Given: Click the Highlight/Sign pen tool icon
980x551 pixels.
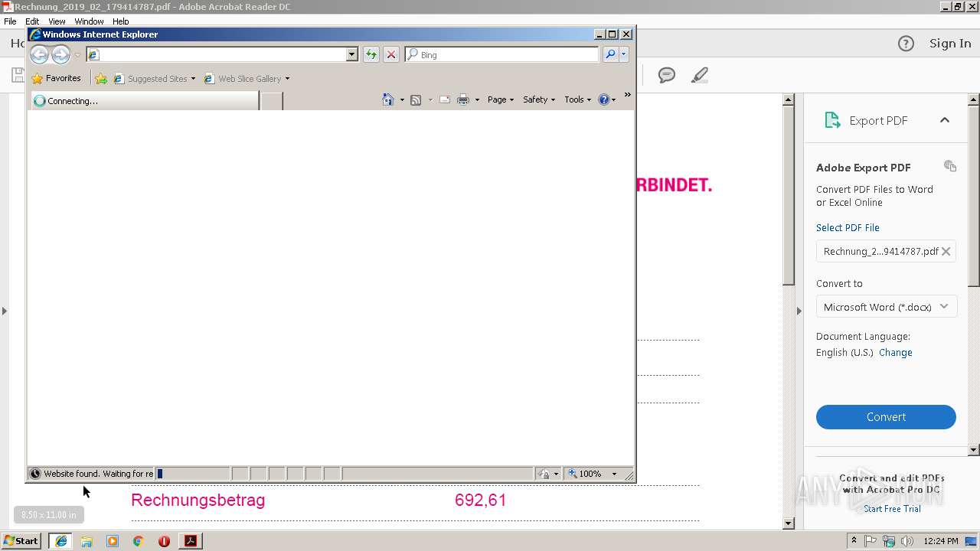Looking at the screenshot, I should [699, 75].
